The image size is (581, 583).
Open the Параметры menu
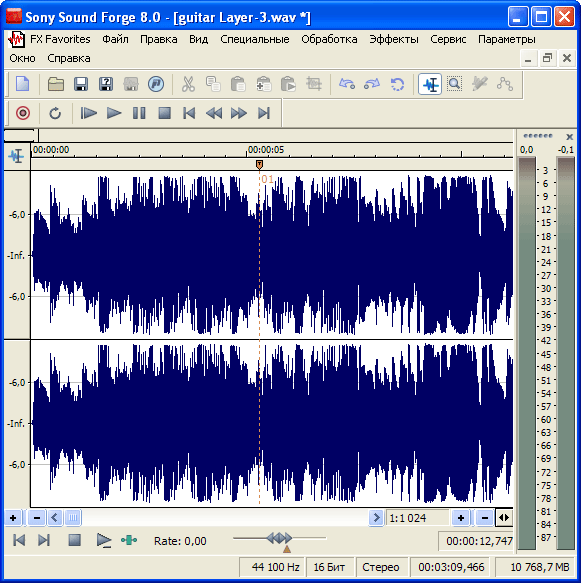tap(507, 39)
